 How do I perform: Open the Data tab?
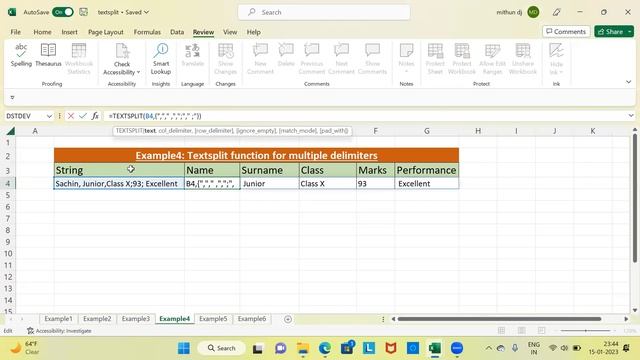[177, 32]
